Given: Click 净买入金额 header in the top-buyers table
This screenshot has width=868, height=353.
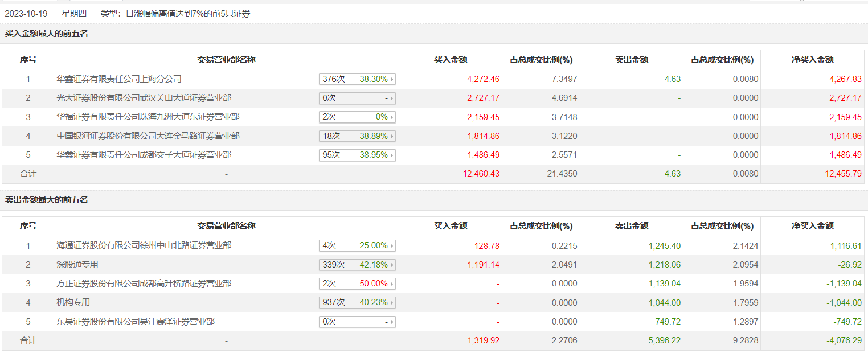Looking at the screenshot, I should [812, 60].
